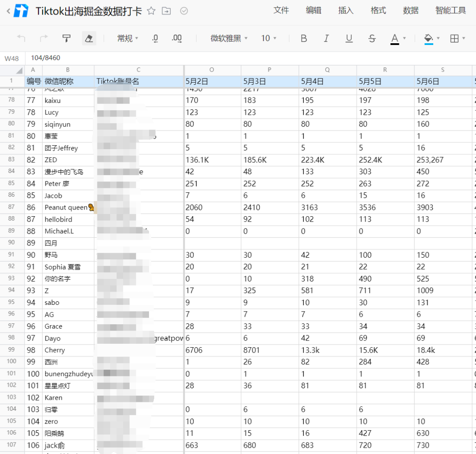The height and width of the screenshot is (454, 476).
Task: Select column O header
Action: [212, 70]
